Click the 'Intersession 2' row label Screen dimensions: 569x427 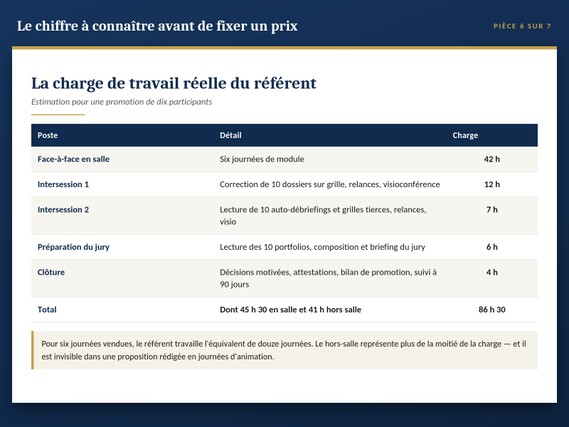pos(63,210)
